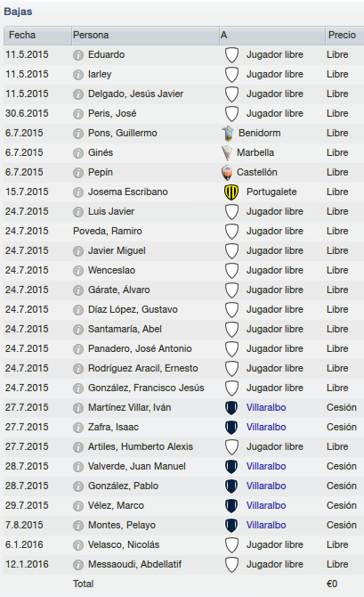This screenshot has height=597, width=364.
Task: Click info icon next to Messaoudi, Abdellatif
Action: tap(78, 565)
